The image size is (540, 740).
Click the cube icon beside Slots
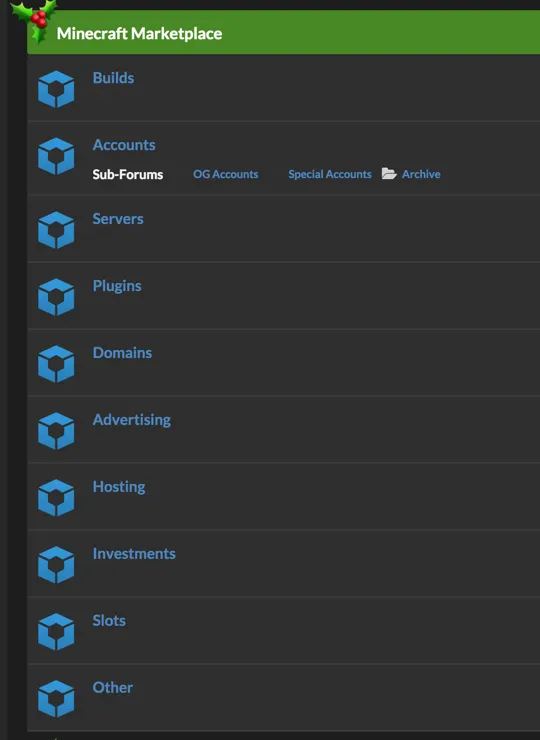click(56, 632)
